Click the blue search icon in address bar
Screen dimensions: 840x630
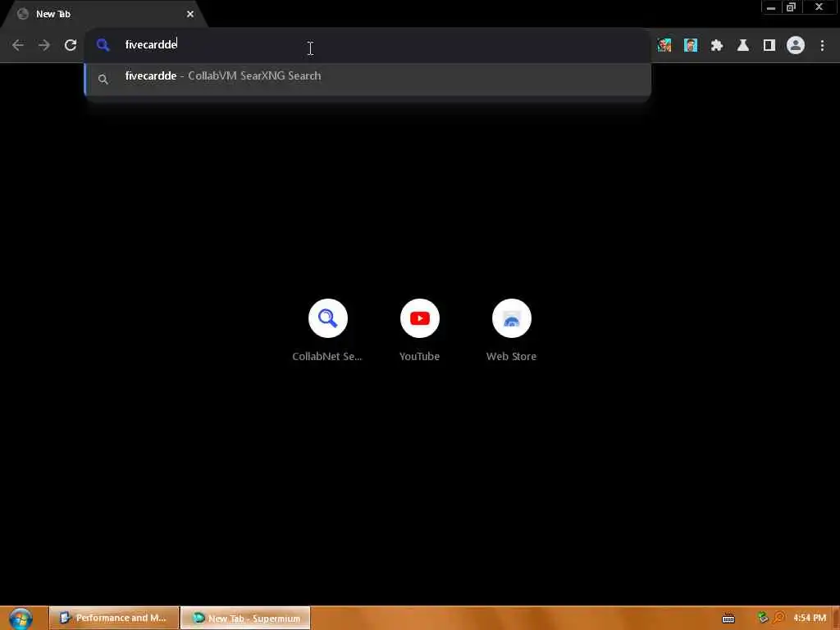(x=103, y=45)
